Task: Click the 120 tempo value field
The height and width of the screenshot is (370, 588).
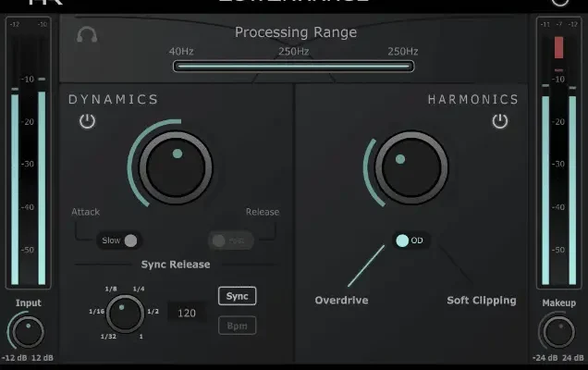Action: tap(188, 314)
